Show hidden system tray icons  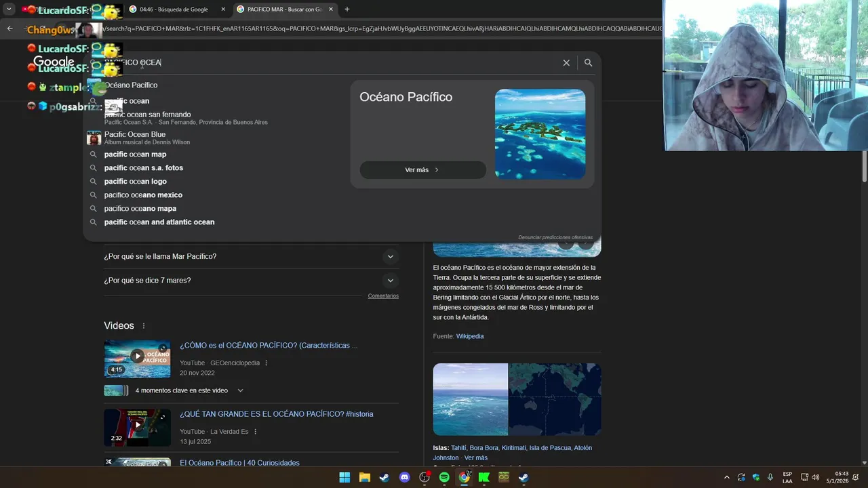(x=727, y=477)
